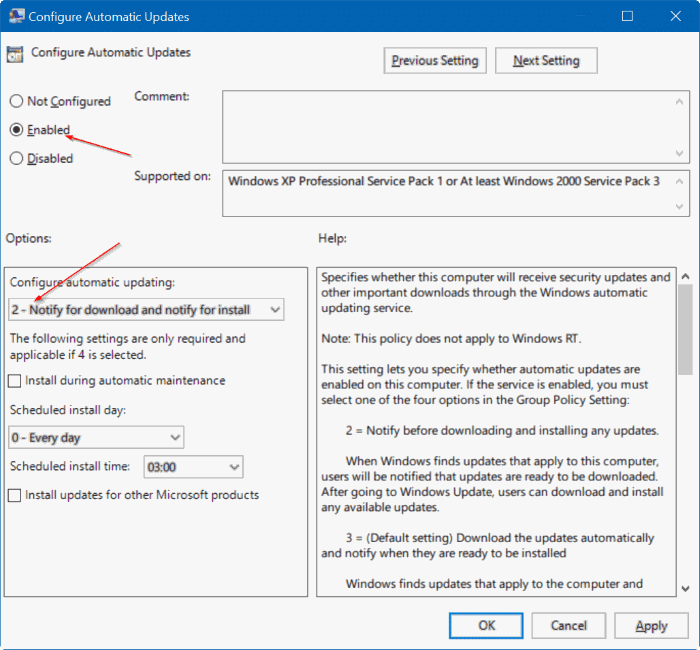Confirm with the OK button
This screenshot has width=700, height=650.
click(x=486, y=625)
